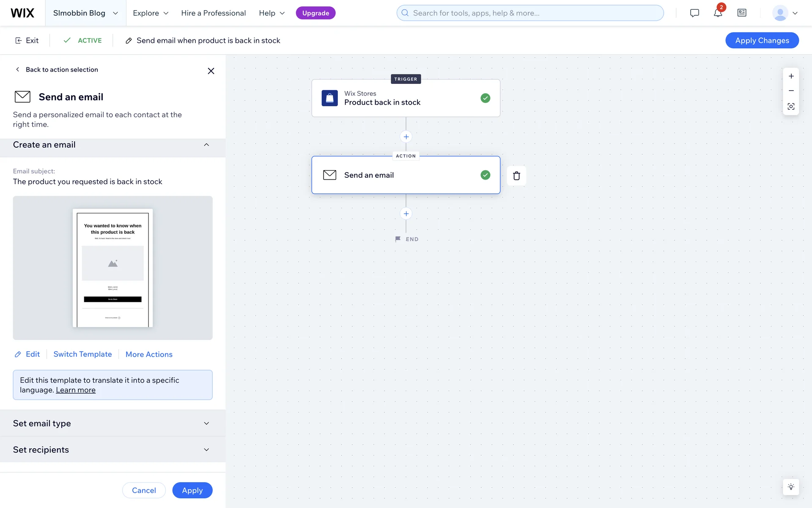Delete the Send an email action
The width and height of the screenshot is (812, 508).
(516, 176)
